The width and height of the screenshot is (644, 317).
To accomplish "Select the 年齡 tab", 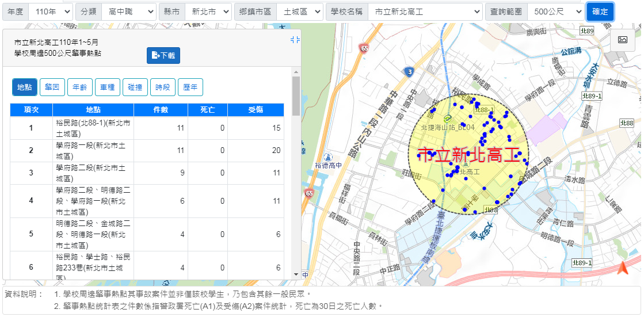I will click(79, 87).
